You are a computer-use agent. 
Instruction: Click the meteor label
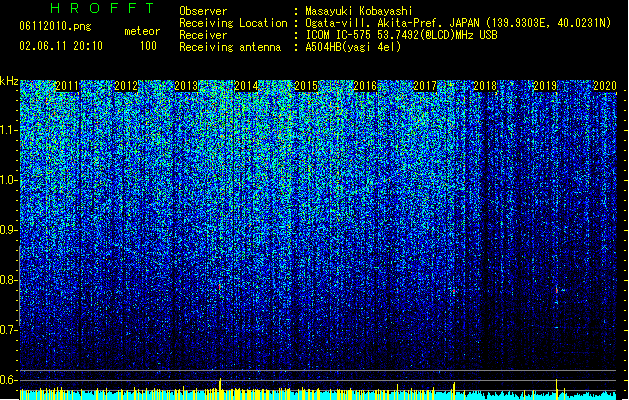coord(142,31)
